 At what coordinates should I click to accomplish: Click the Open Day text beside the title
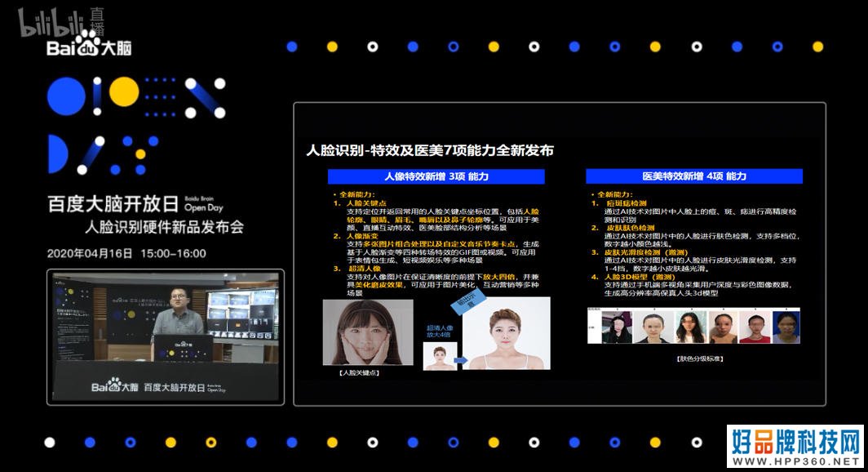pyautogui.click(x=204, y=207)
